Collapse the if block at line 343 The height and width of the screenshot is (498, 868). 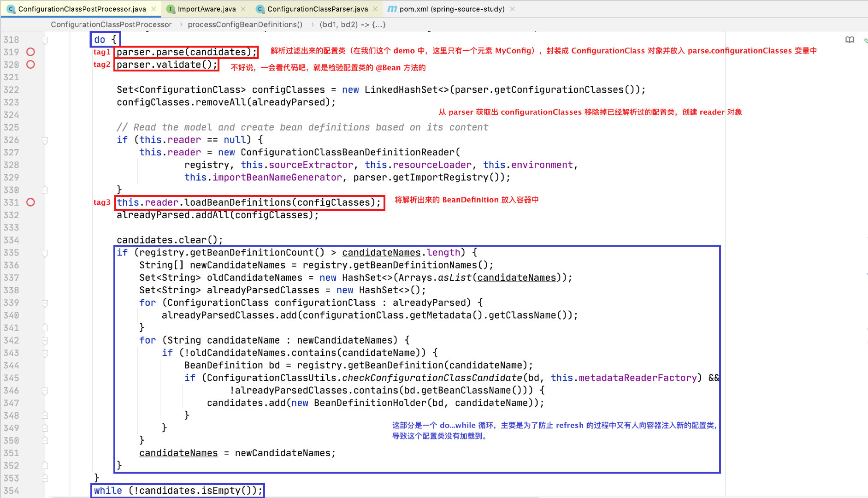point(45,353)
